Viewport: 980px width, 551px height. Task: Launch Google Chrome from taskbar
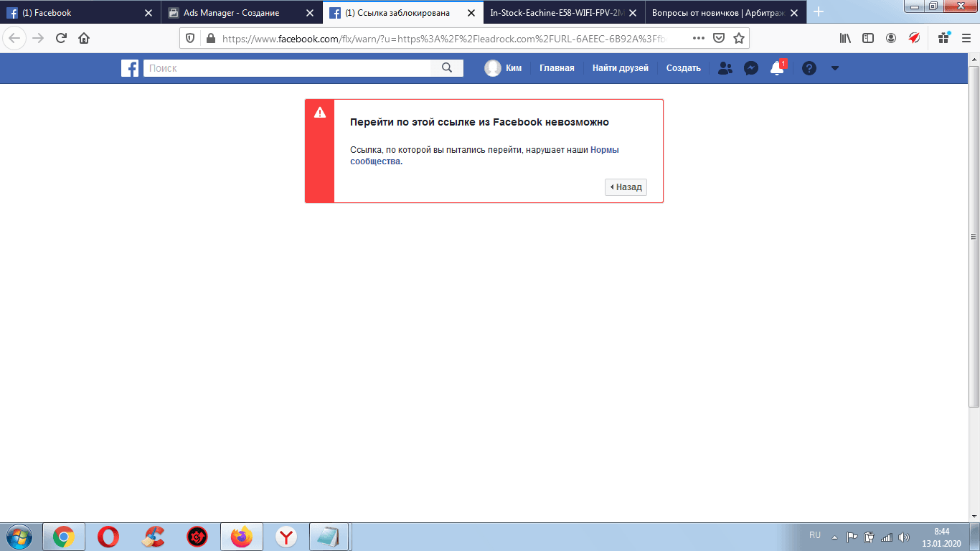point(64,537)
